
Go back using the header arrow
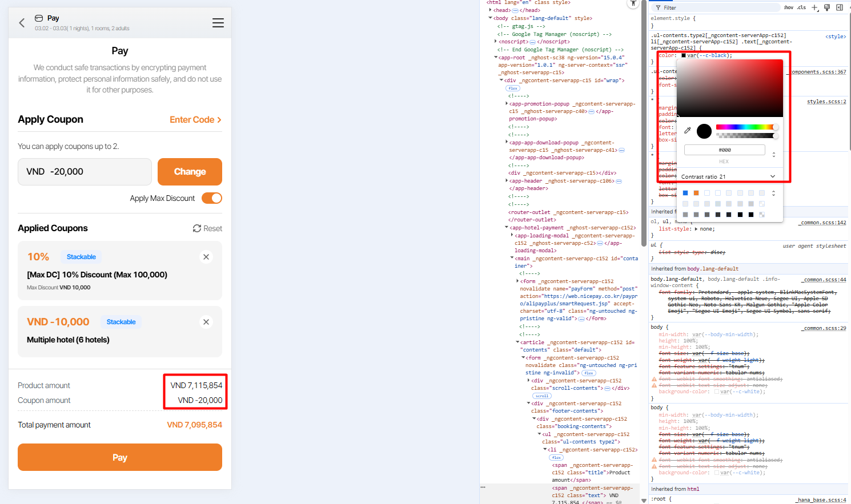22,23
